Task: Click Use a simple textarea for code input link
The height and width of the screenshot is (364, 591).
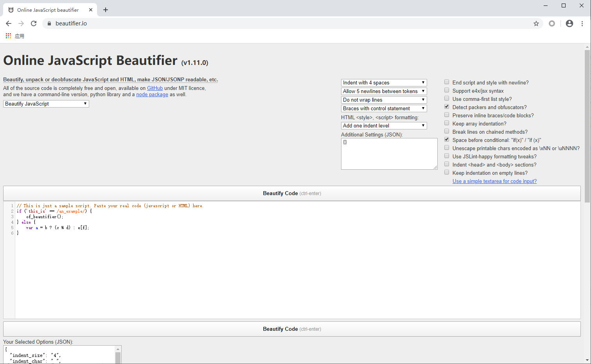Action: point(494,181)
